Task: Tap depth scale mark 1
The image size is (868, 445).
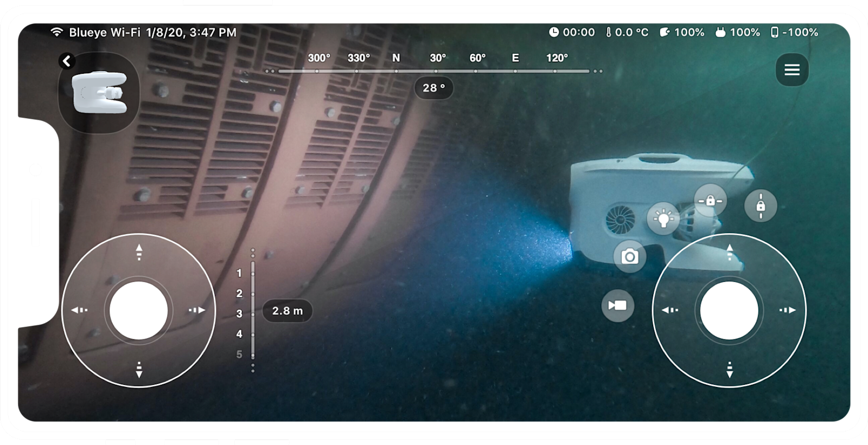Action: [239, 273]
